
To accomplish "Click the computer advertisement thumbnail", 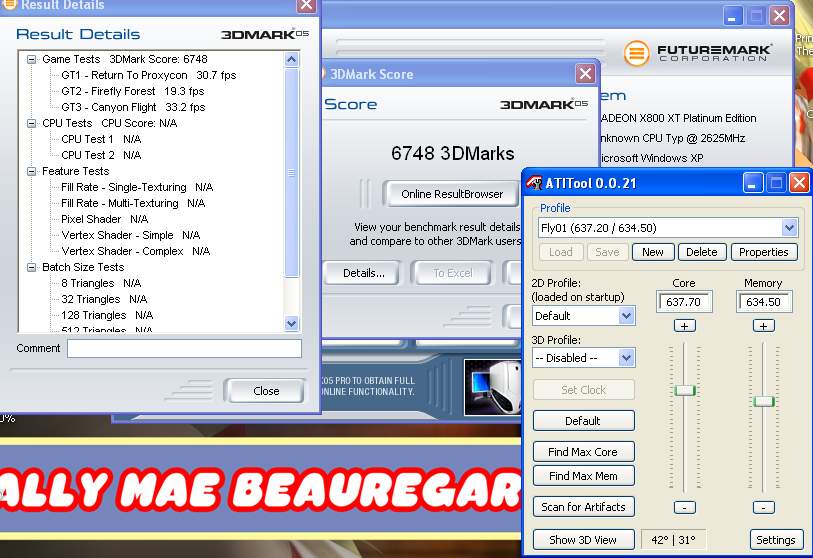I will point(493,387).
